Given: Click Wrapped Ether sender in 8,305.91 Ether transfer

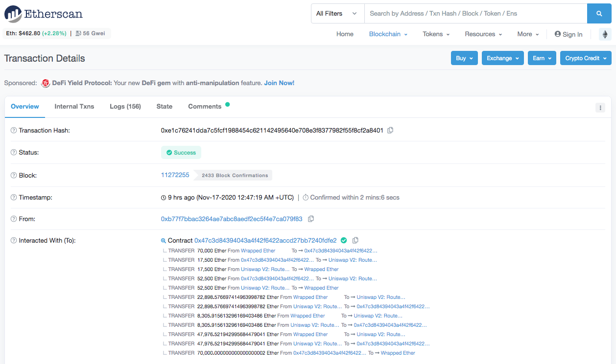Looking at the screenshot, I should [x=308, y=316].
